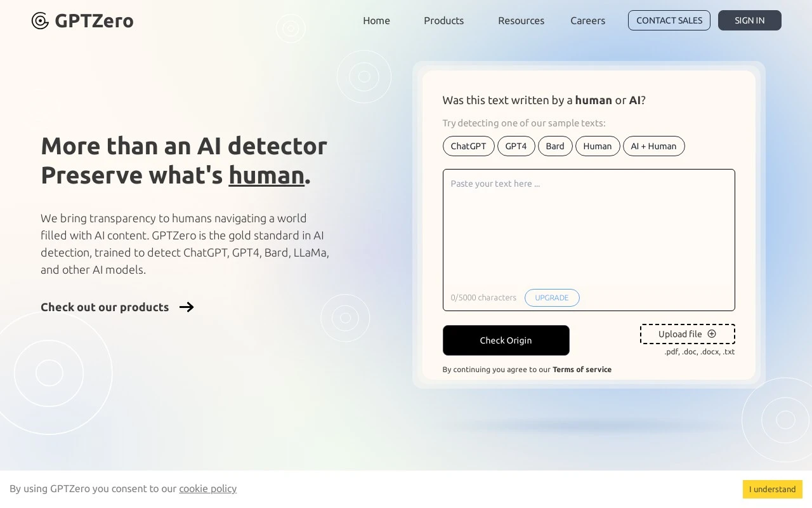
Task: Click the 0/5000 characters counter
Action: 483,298
